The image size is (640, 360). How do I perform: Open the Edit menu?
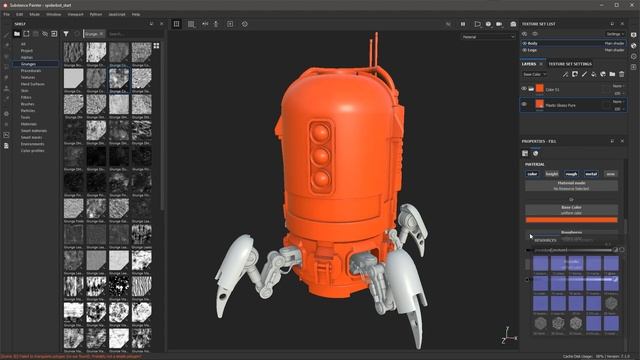point(20,14)
